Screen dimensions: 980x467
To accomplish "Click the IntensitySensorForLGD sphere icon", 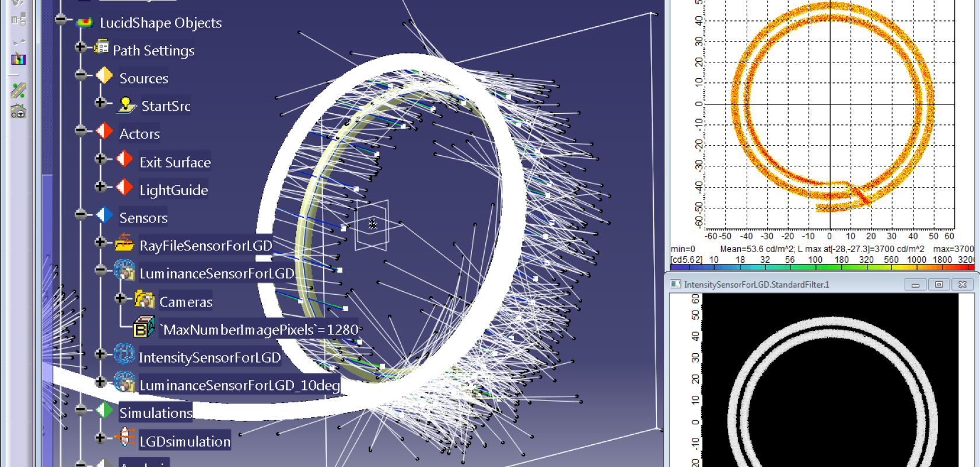I will (x=124, y=354).
